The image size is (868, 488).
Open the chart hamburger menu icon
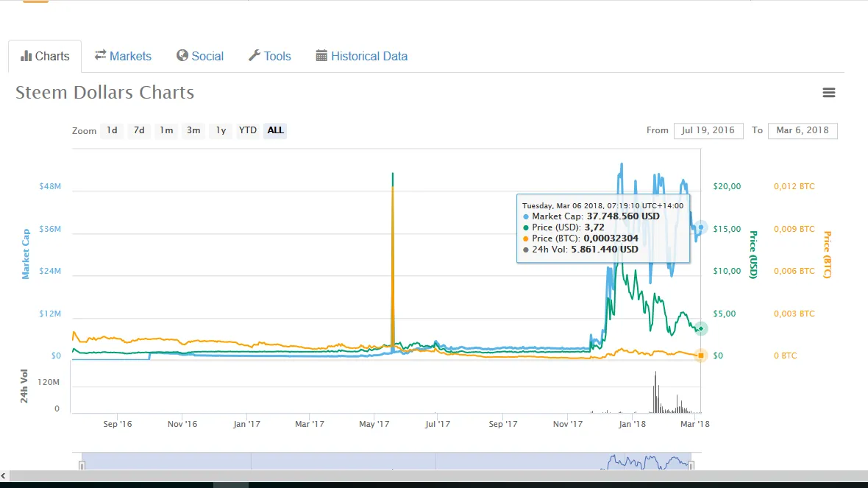(x=829, y=93)
